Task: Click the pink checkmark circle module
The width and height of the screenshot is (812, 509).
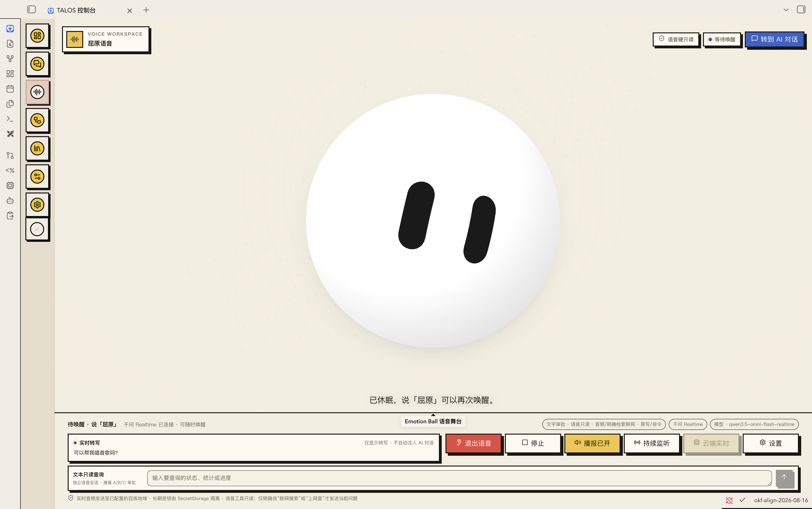Action: pos(37,229)
